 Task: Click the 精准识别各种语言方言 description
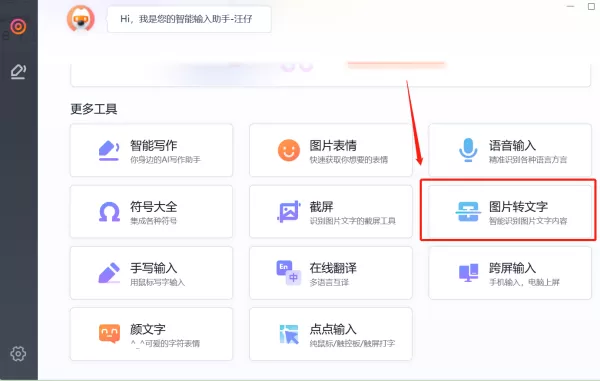(528, 160)
